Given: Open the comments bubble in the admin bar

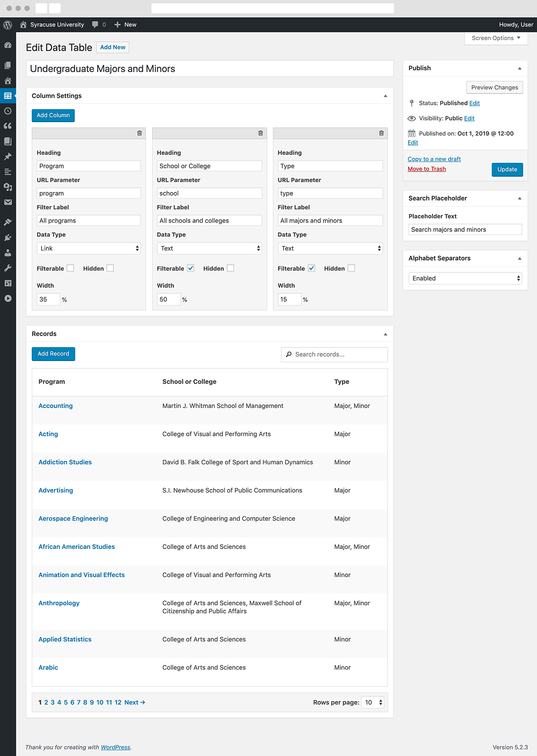Looking at the screenshot, I should pos(95,25).
